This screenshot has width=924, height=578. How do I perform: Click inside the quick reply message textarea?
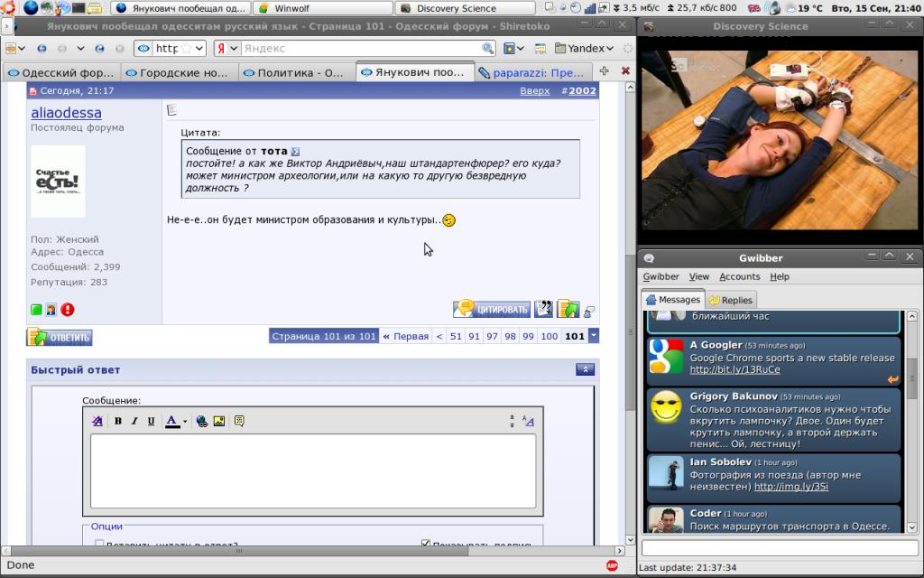pos(313,471)
